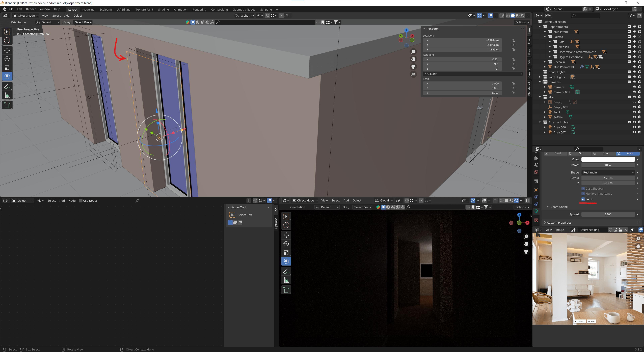Expand the Muri Interni collection
Screen dimensions: 644x352
545,32
